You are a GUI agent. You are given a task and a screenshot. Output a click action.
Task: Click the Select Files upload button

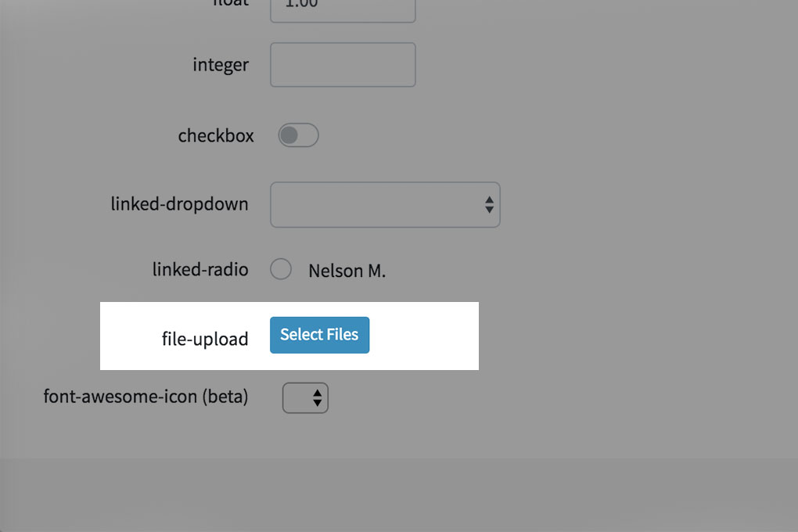tap(319, 335)
